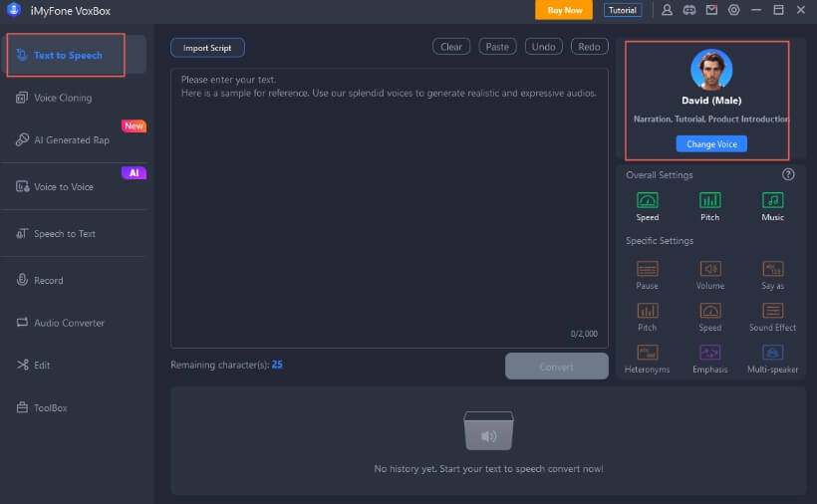Open the Tutorial
Viewport: 817px width, 504px height.
pyautogui.click(x=623, y=10)
